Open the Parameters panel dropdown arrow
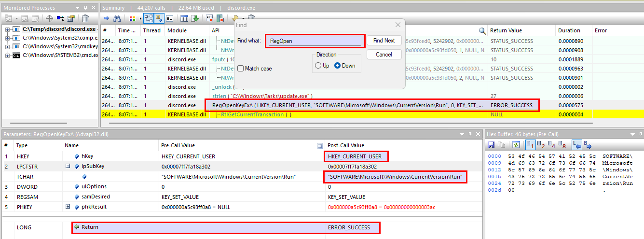 463,134
